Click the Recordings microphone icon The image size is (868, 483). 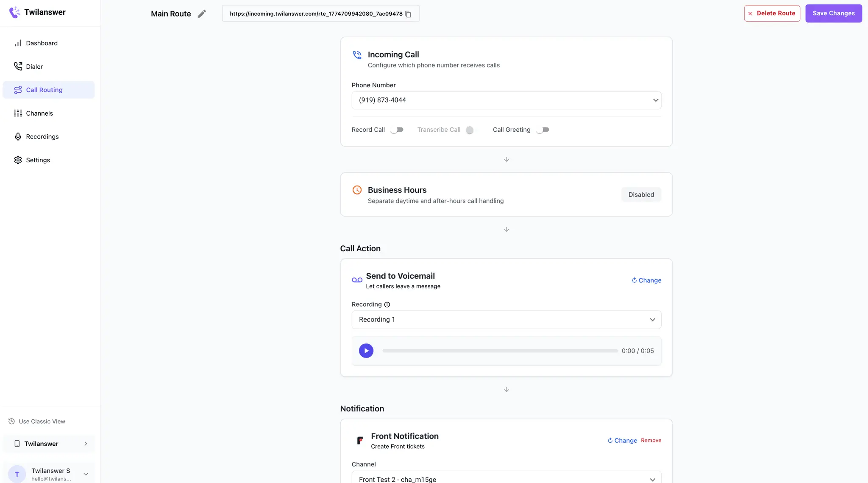(18, 136)
